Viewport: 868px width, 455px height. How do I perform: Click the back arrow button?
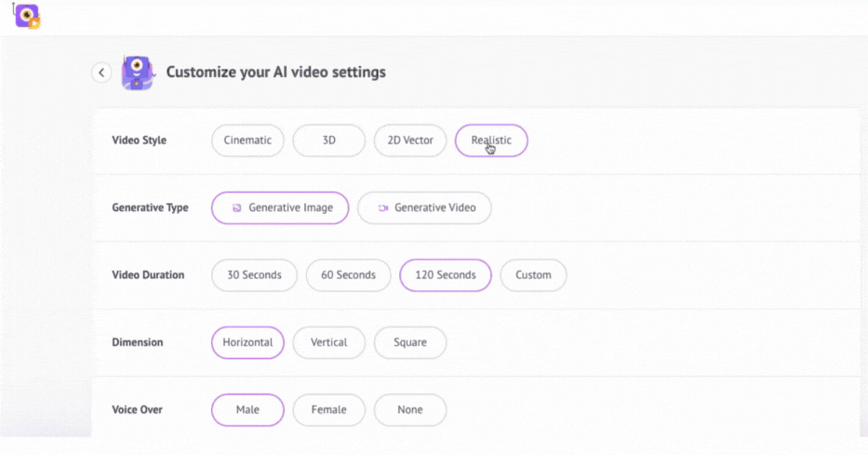(101, 73)
